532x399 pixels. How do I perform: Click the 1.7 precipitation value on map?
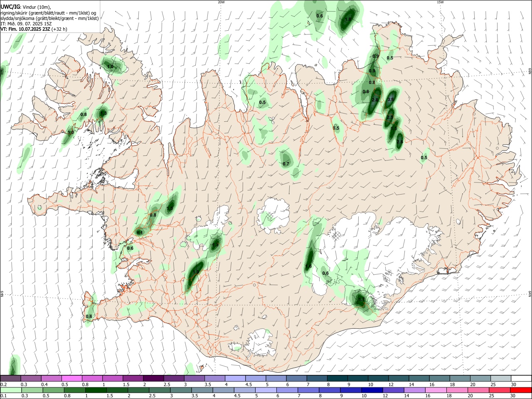coord(361,299)
